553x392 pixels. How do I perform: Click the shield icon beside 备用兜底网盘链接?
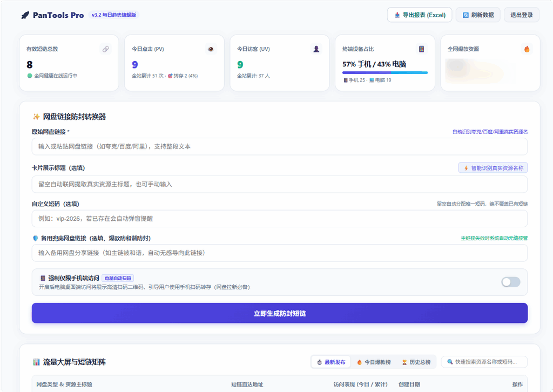coord(35,238)
